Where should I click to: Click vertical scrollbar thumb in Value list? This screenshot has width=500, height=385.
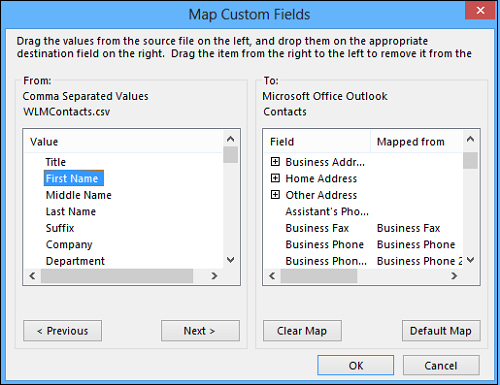click(x=230, y=155)
